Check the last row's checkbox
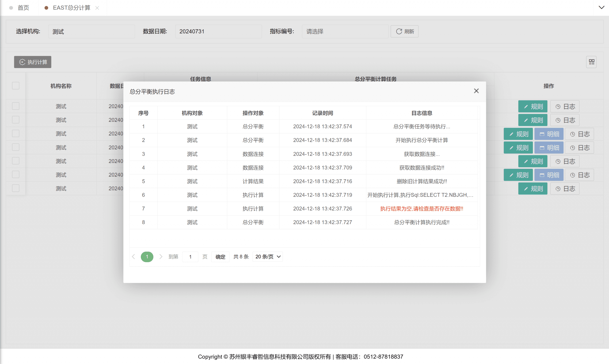The image size is (609, 364). [16, 188]
